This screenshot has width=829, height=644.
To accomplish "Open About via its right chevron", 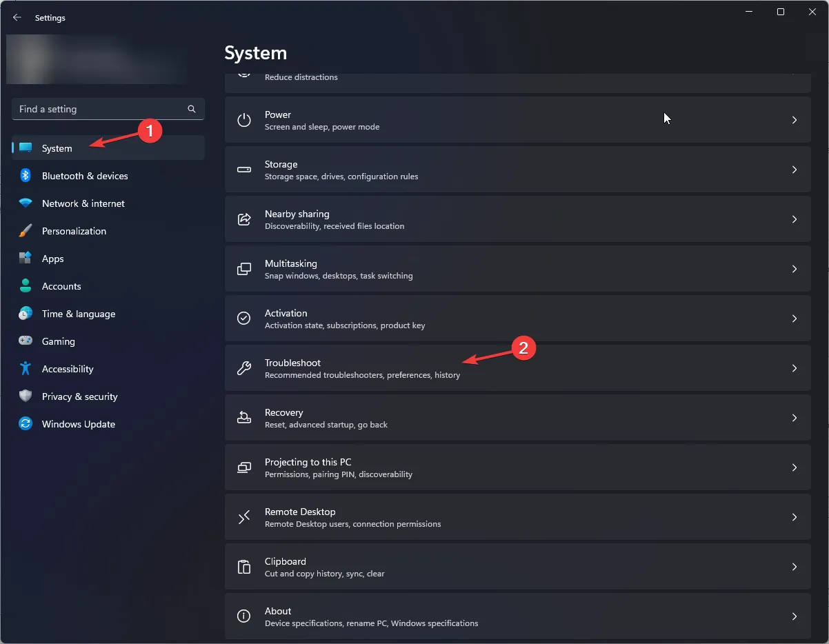I will pyautogui.click(x=795, y=616).
